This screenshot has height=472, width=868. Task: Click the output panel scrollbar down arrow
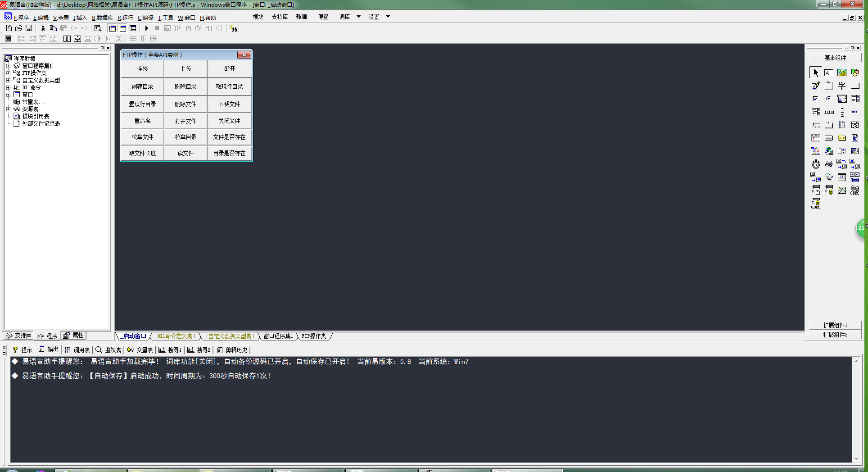tap(856, 459)
